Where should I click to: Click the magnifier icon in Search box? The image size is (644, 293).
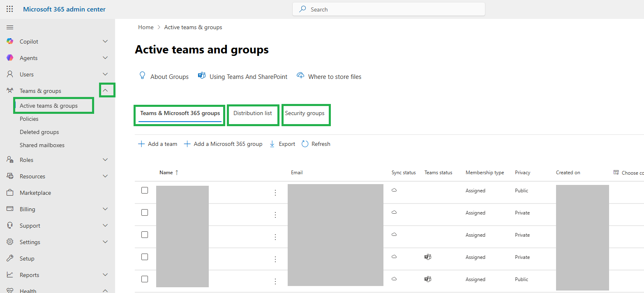pyautogui.click(x=303, y=9)
